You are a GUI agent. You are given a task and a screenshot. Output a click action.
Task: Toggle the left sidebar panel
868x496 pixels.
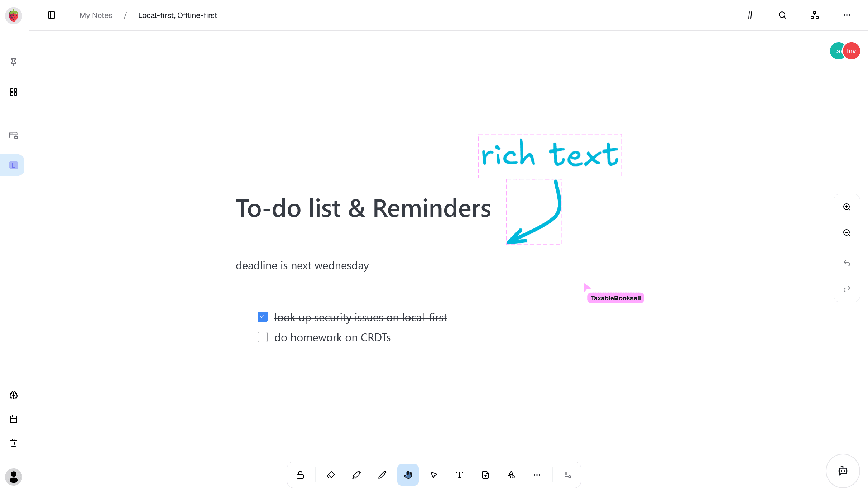(x=52, y=15)
